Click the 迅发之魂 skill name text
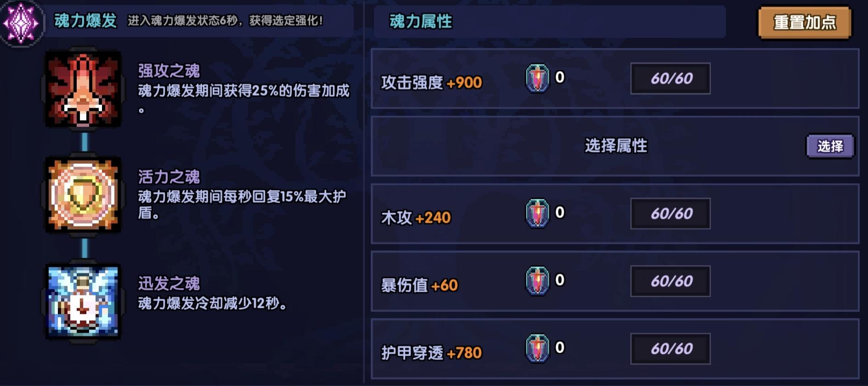The width and height of the screenshot is (868, 386). 169,283
